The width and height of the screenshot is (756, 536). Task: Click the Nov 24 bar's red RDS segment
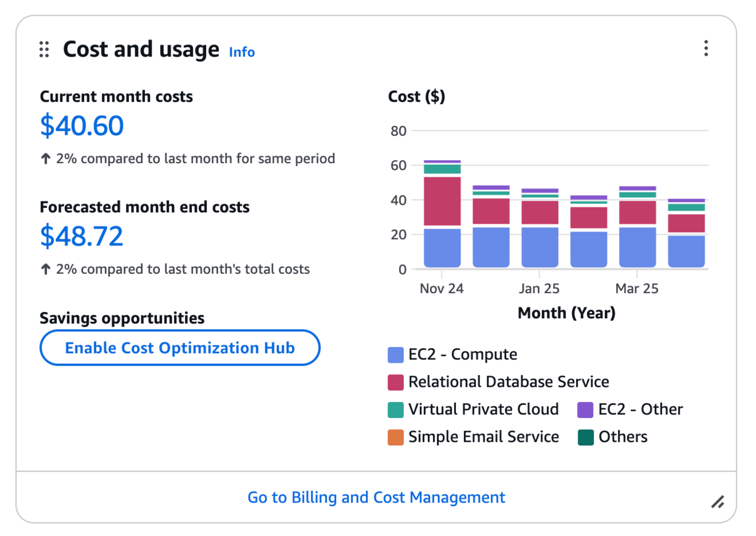[442, 201]
